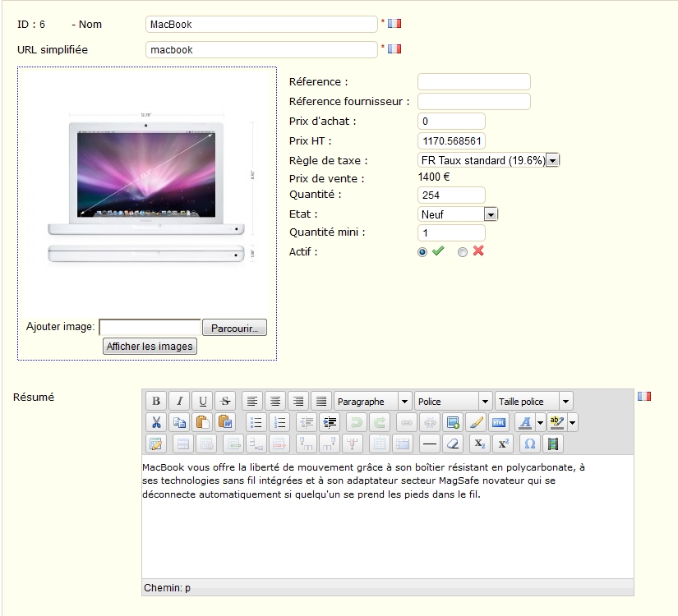The height and width of the screenshot is (616, 678).
Task: Apply subscript formatting
Action: [x=479, y=444]
